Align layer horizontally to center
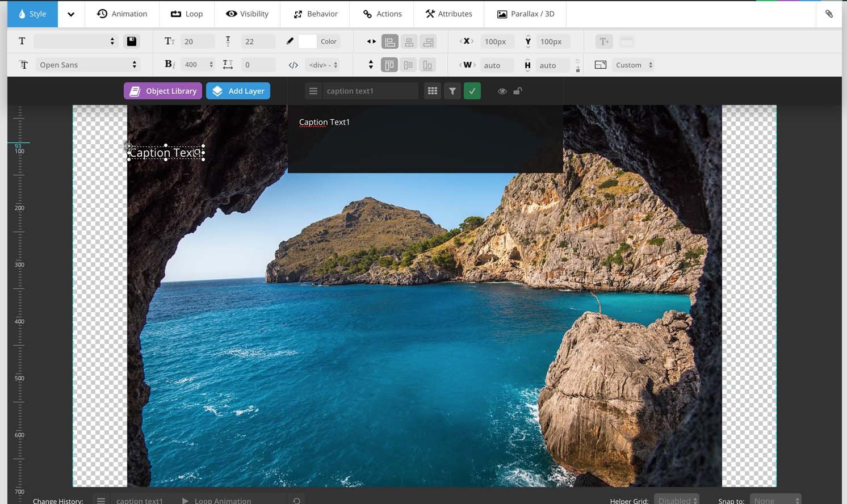This screenshot has height=504, width=847. click(409, 42)
